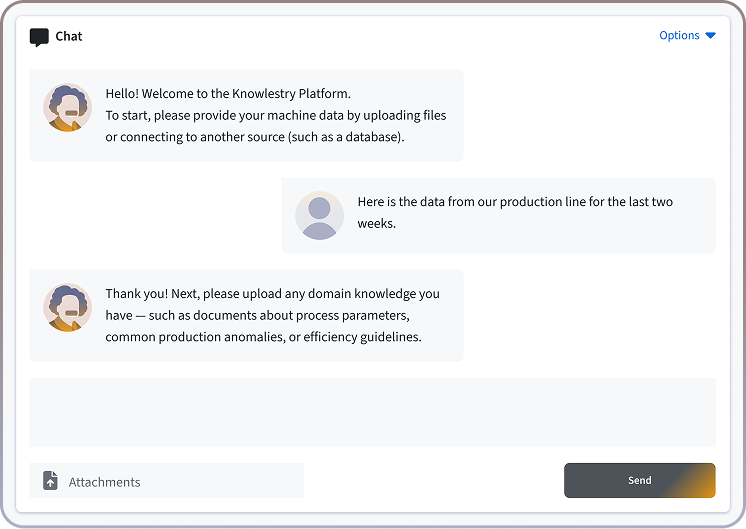The image size is (746, 529).
Task: Click the line mentioning a database source
Action: coord(254,137)
